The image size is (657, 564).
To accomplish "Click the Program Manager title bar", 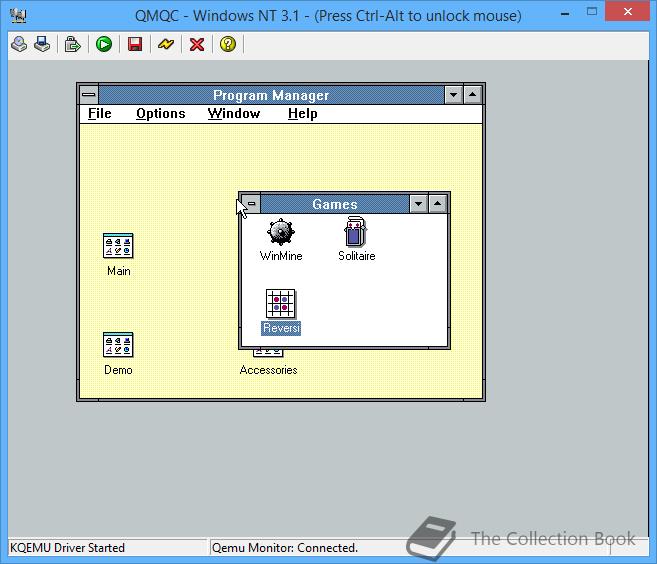I will [x=271, y=95].
